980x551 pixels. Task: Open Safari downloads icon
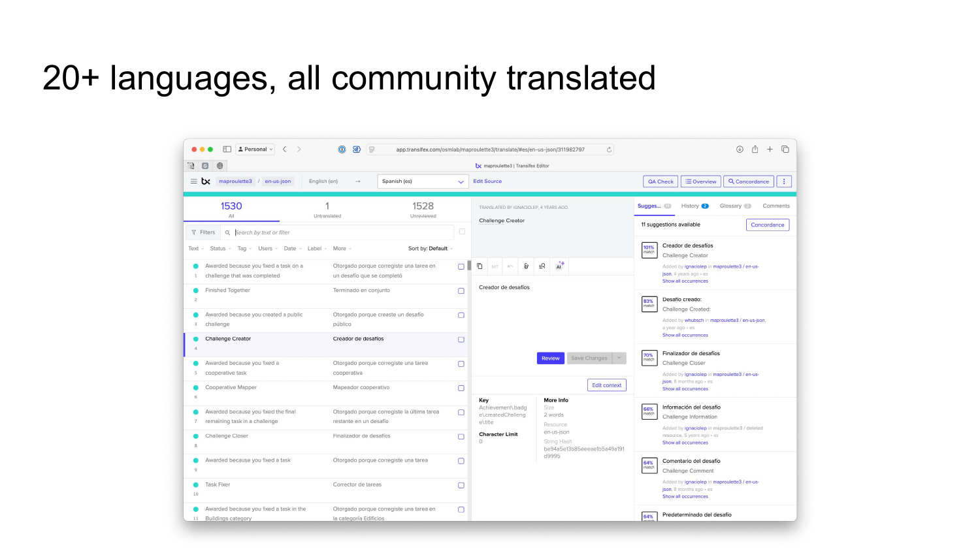click(x=740, y=150)
